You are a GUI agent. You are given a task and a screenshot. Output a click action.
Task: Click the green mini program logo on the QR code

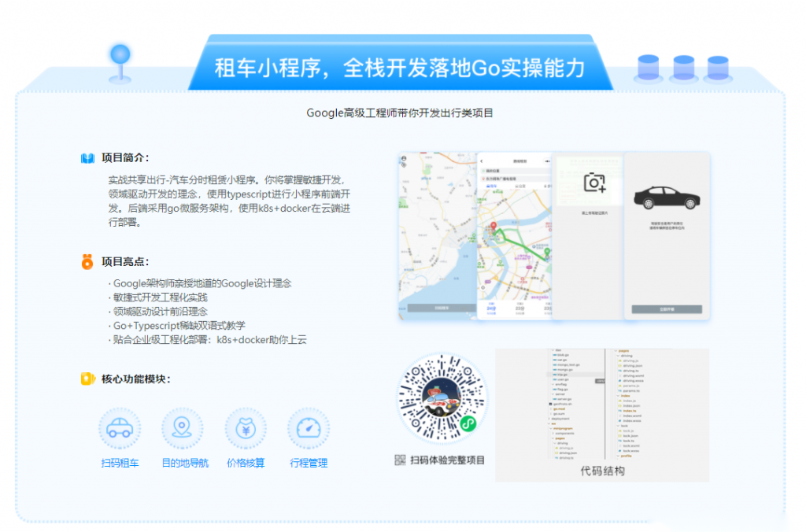468,424
